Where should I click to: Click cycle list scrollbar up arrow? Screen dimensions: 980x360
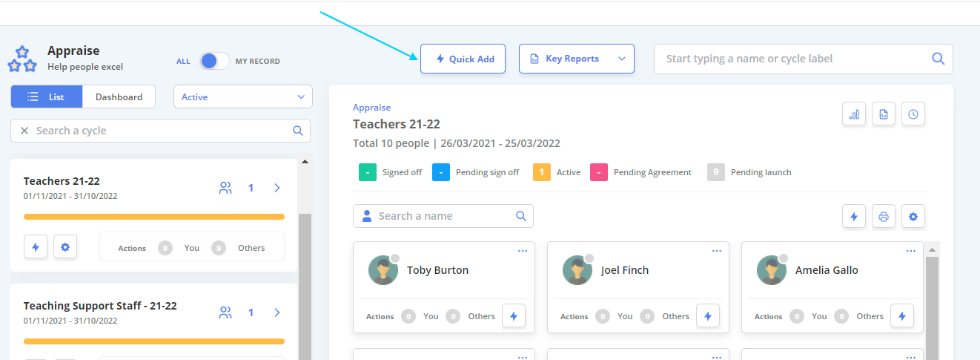pyautogui.click(x=305, y=161)
